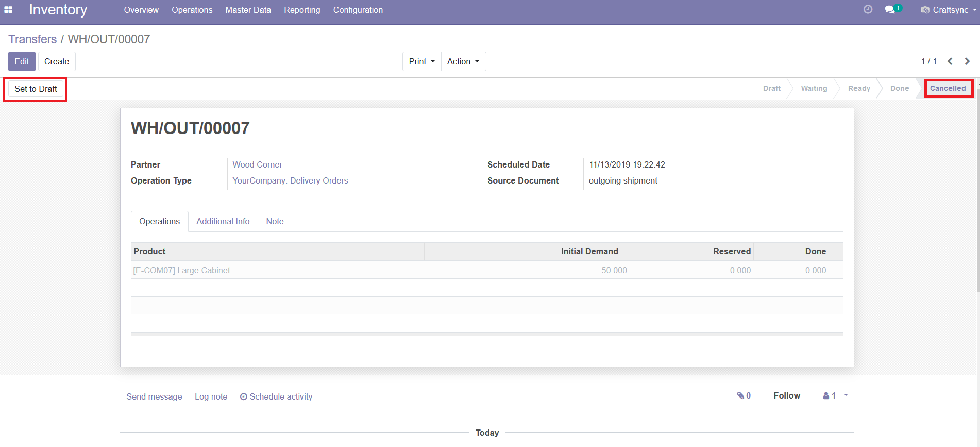This screenshot has height=447, width=980.
Task: Click the Transfers breadcrumb link
Action: click(x=32, y=39)
